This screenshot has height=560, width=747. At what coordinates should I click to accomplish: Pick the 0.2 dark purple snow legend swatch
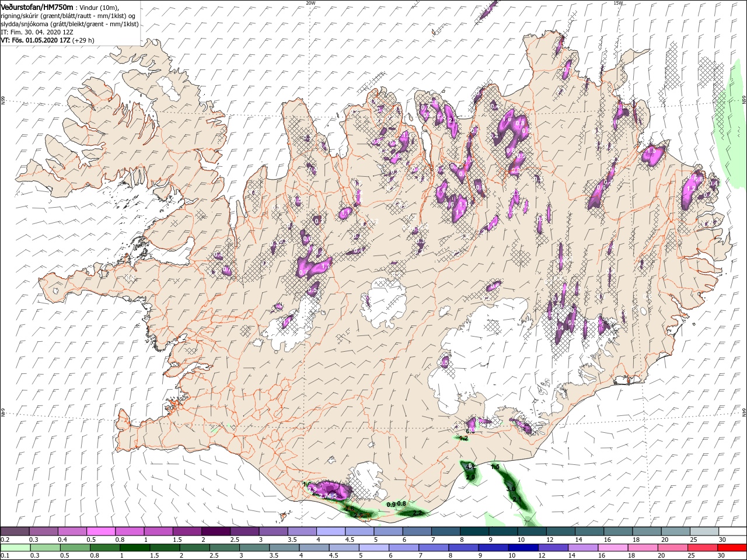[x=15, y=531]
